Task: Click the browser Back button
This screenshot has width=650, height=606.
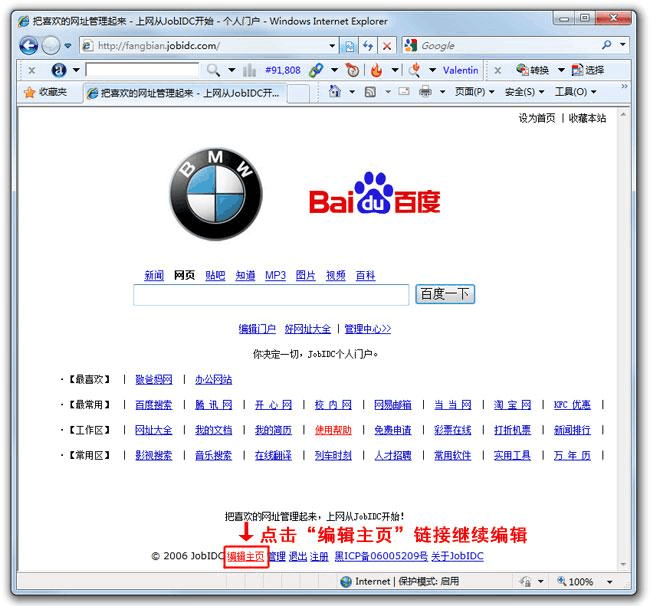Action: point(28,45)
